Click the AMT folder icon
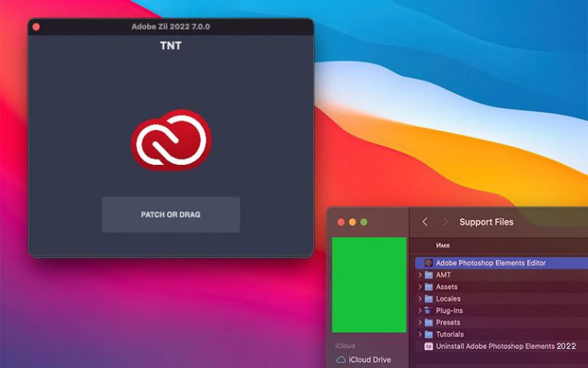Screen dimensions: 588x368 pyautogui.click(x=429, y=275)
